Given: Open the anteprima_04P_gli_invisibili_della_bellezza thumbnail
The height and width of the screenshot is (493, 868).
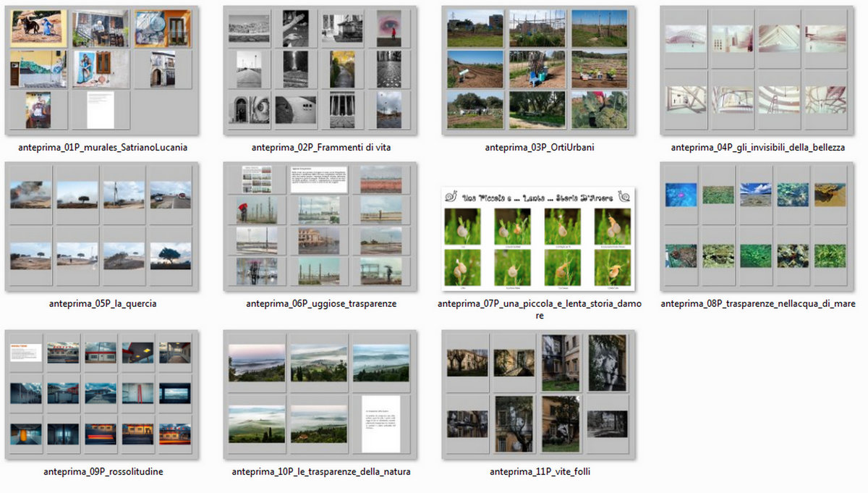Looking at the screenshot, I should pos(757,70).
